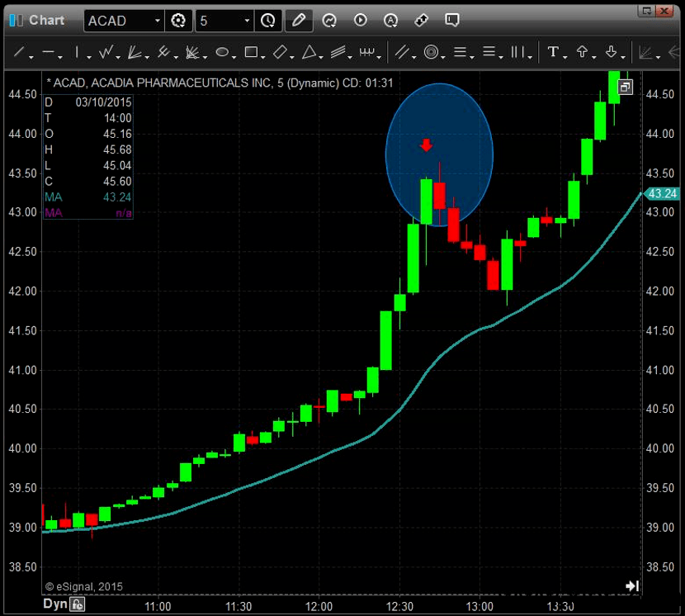Start bar replay play icon

pos(361,20)
